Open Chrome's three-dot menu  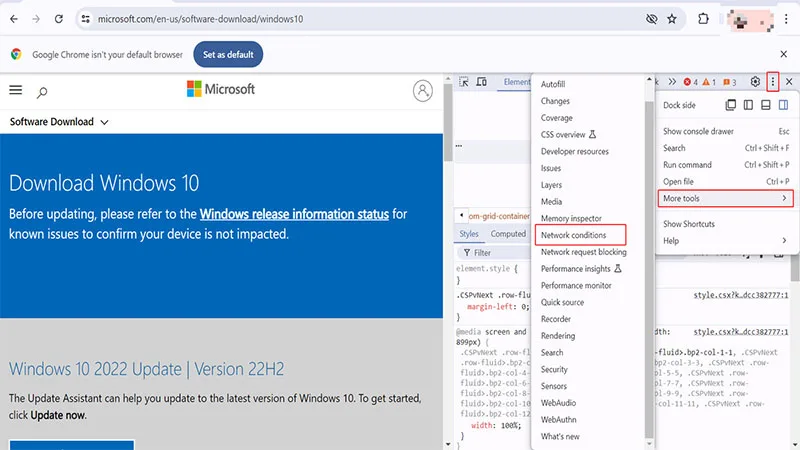click(786, 19)
